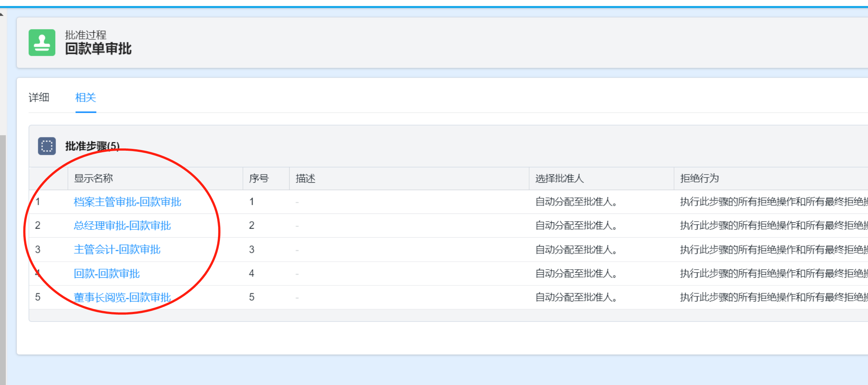
Task: Switch to the 详细 tab
Action: coord(39,97)
